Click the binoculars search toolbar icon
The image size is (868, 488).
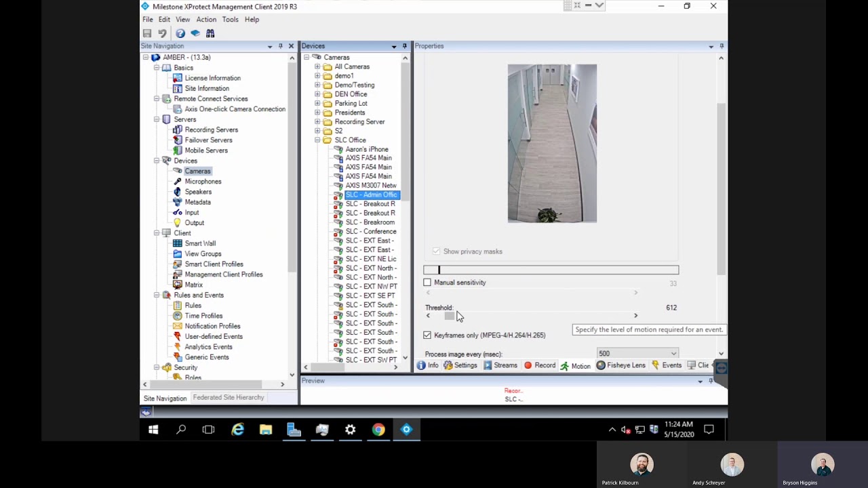pyautogui.click(x=210, y=33)
